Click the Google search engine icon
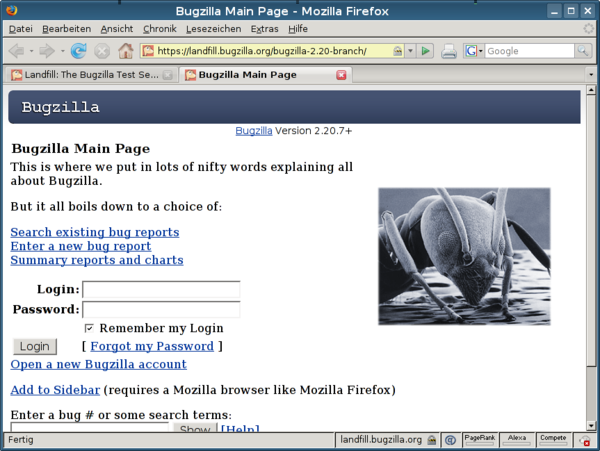The width and height of the screenshot is (600, 451). pos(471,51)
